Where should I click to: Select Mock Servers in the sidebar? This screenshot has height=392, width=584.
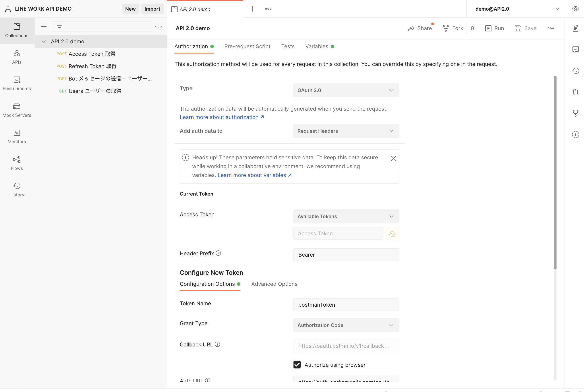17,110
